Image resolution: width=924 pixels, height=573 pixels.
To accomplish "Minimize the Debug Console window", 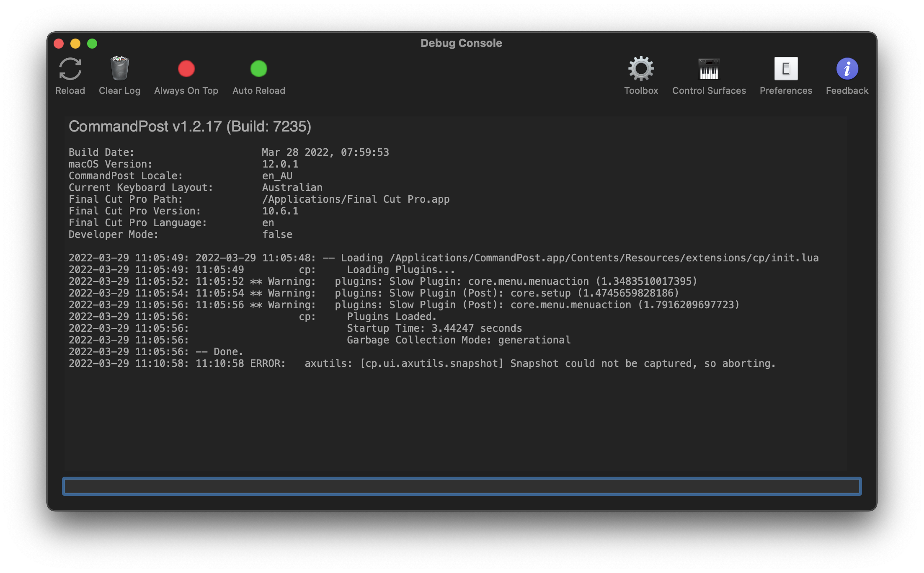I will 75,44.
